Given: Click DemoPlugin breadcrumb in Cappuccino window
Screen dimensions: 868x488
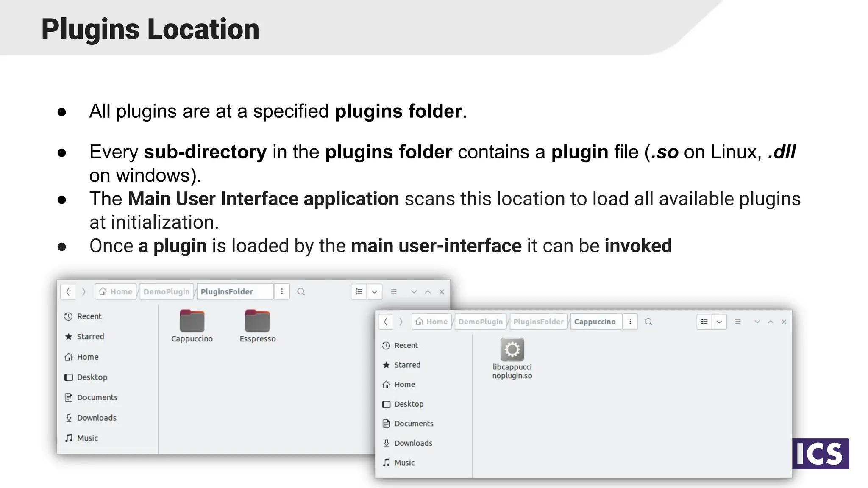Looking at the screenshot, I should point(481,322).
